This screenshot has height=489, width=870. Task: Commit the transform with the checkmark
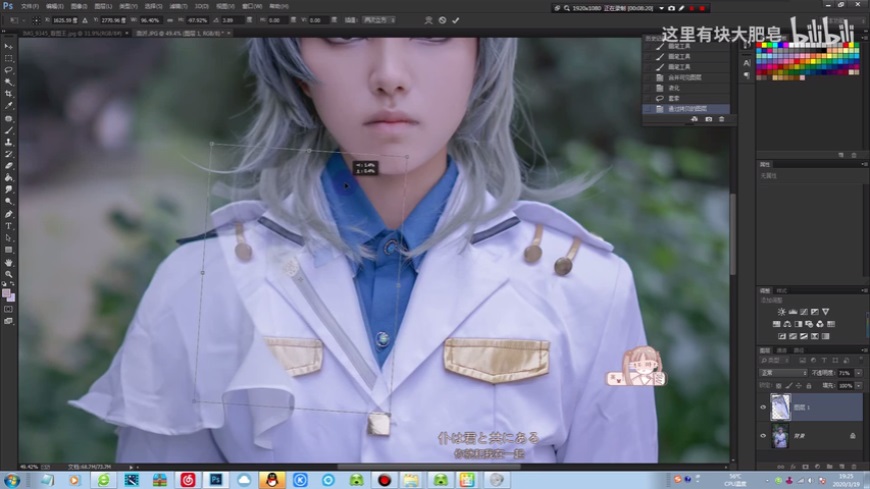(456, 20)
